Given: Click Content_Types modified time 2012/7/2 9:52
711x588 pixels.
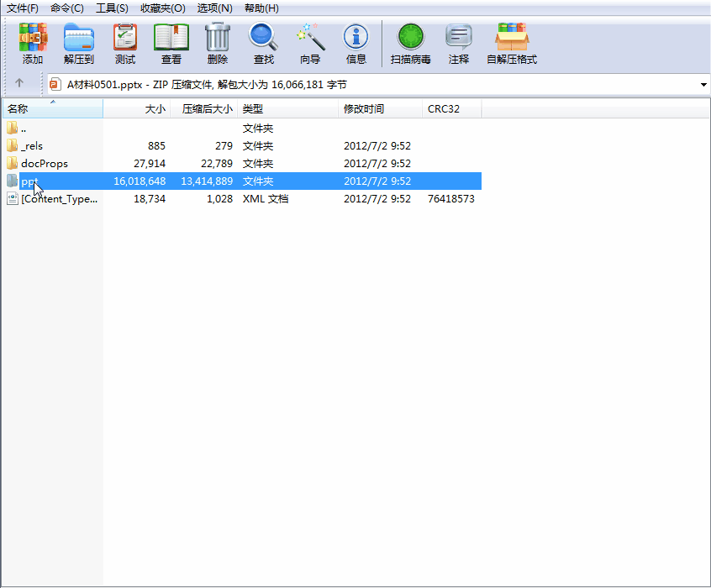Looking at the screenshot, I should pyautogui.click(x=377, y=198).
